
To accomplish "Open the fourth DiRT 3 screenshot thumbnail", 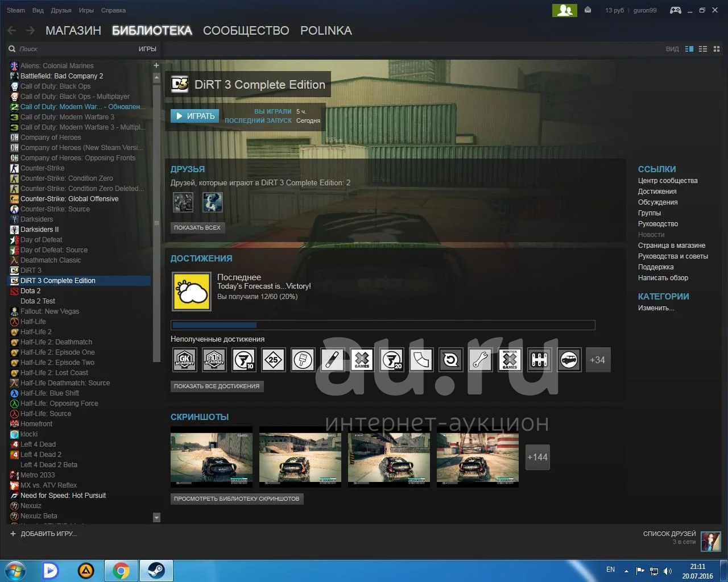I will (x=478, y=457).
